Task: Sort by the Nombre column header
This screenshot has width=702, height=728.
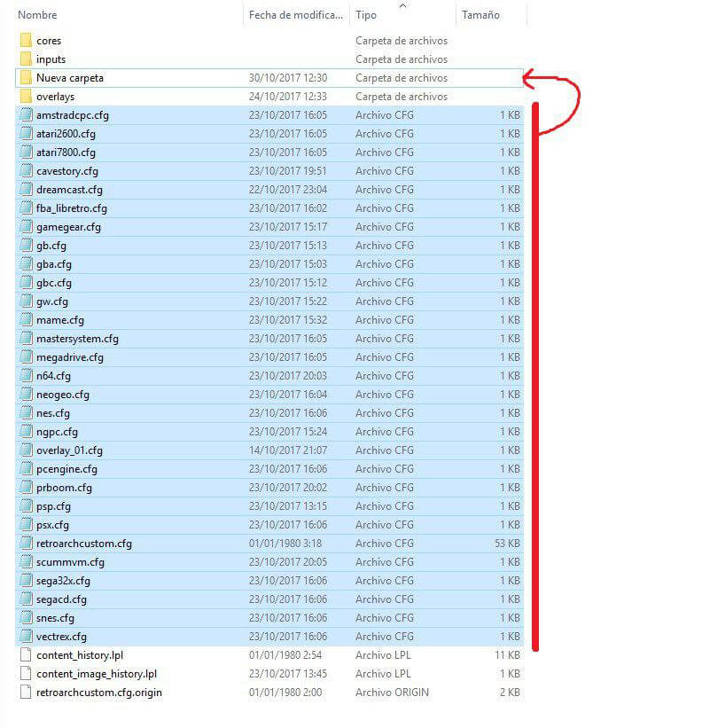Action: pyautogui.click(x=37, y=15)
